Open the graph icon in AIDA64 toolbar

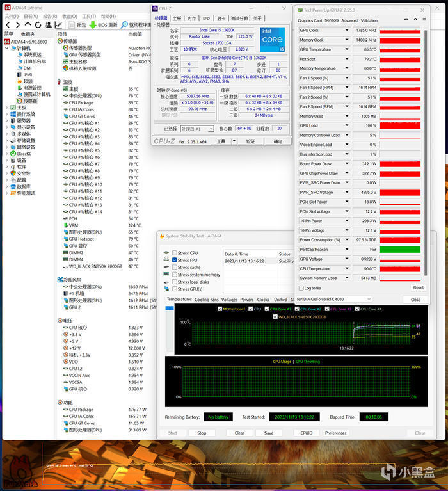[58, 25]
